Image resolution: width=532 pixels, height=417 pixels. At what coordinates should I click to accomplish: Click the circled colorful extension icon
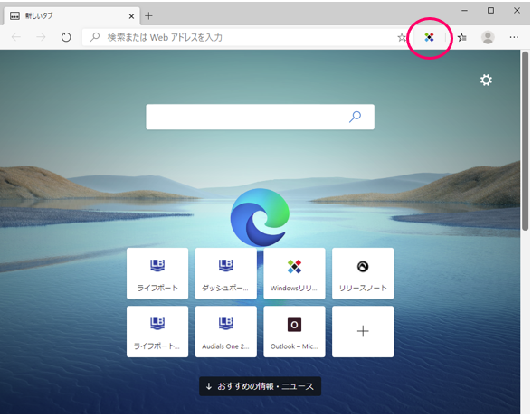coord(429,37)
